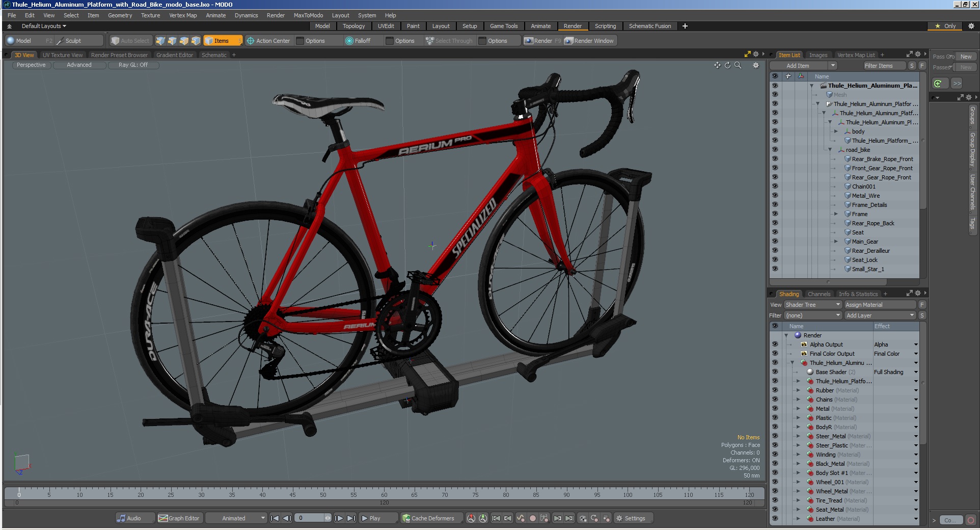Screen dimensions: 980x530
Task: Select the Vertices selection mode icon
Action: 160,41
